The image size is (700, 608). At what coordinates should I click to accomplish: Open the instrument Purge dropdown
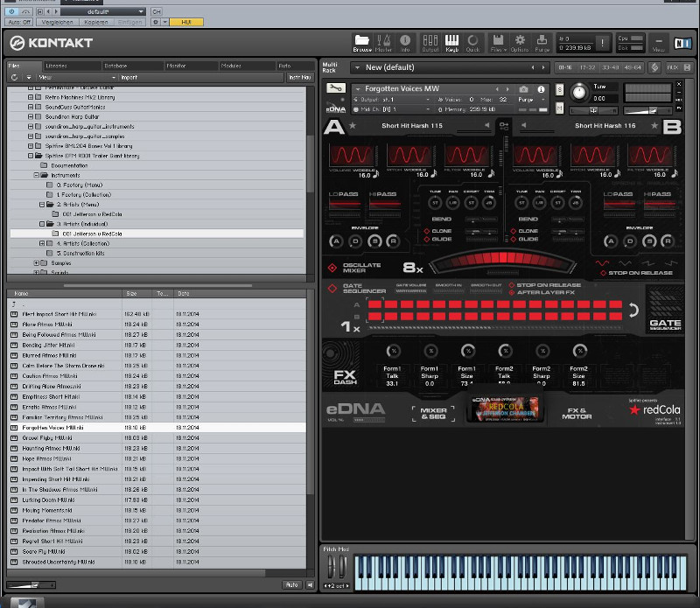pos(533,100)
